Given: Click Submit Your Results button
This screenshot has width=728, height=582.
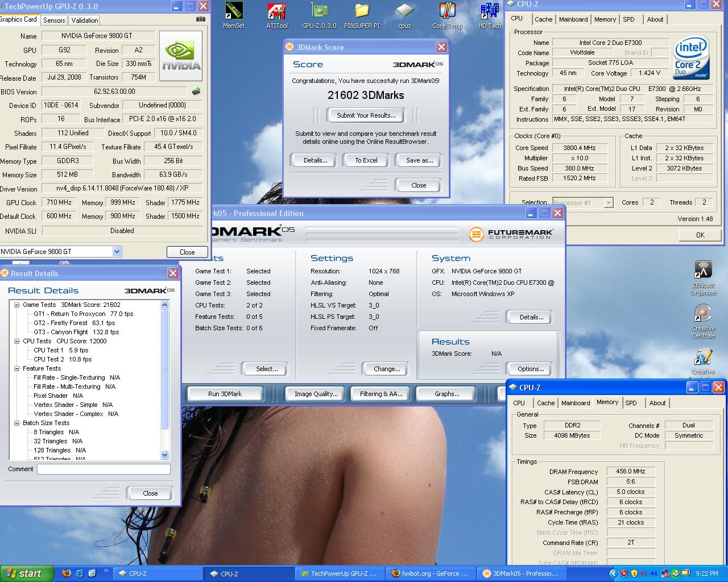Looking at the screenshot, I should click(x=365, y=115).
